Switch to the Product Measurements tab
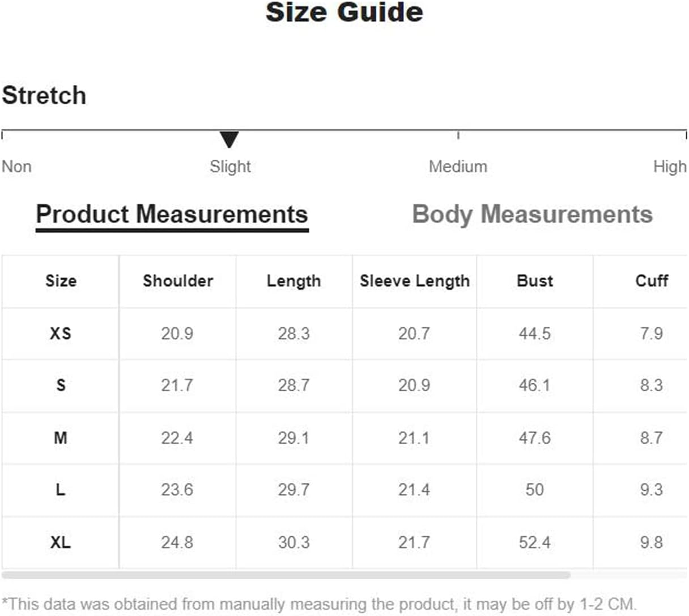 172,215
